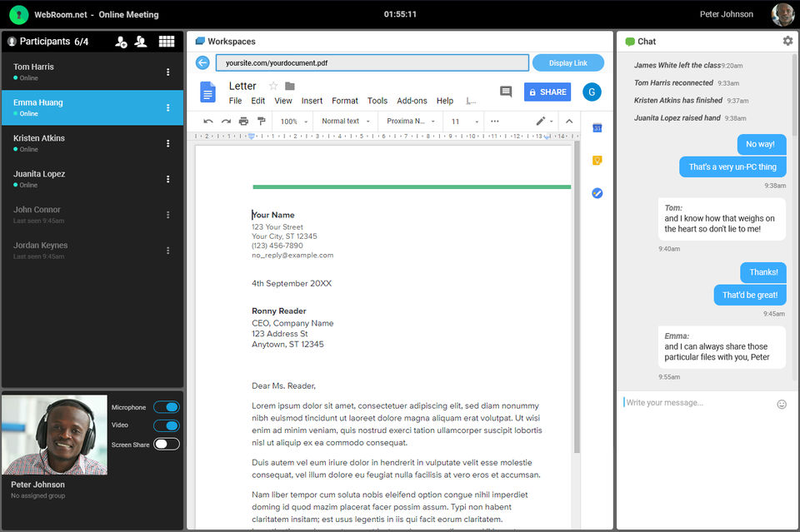Click the back arrow in Workspaces
Screen dimensions: 800x532
point(202,62)
